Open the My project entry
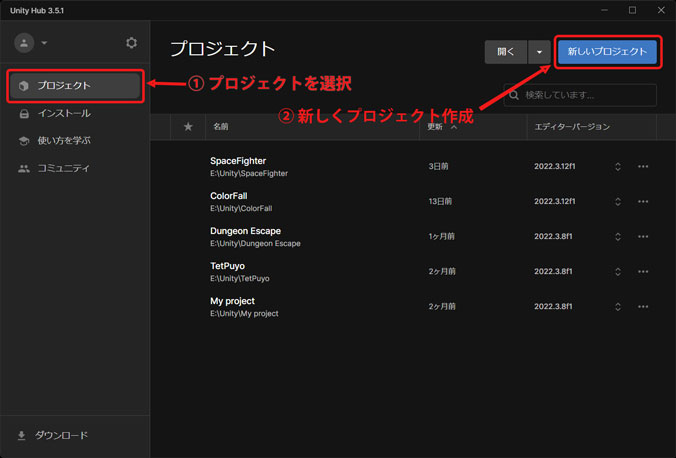The height and width of the screenshot is (458, 676). [x=232, y=301]
